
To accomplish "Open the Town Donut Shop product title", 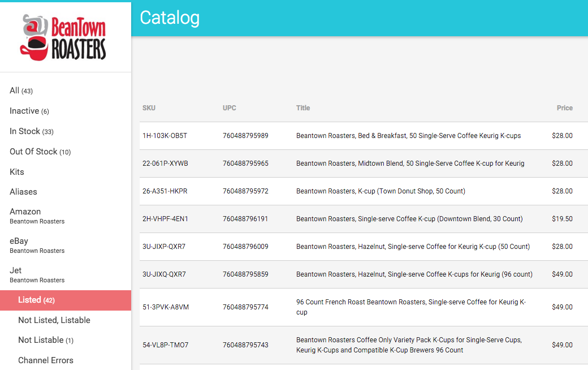I will point(381,191).
